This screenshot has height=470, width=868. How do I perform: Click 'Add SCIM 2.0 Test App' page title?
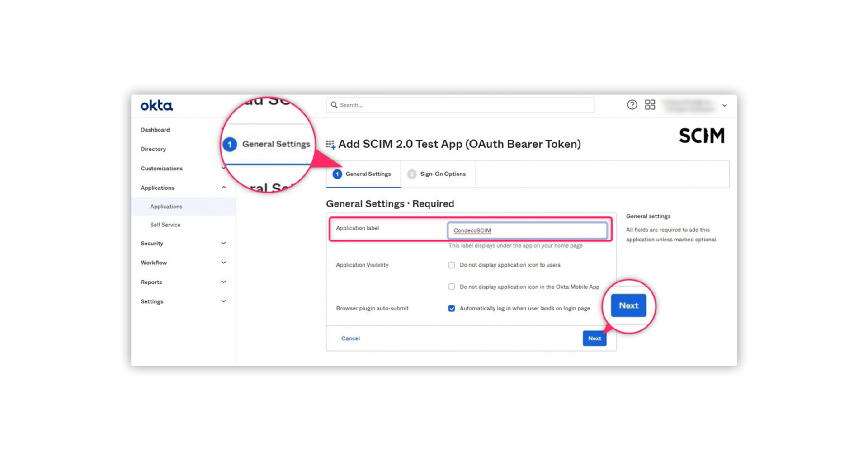pos(459,144)
